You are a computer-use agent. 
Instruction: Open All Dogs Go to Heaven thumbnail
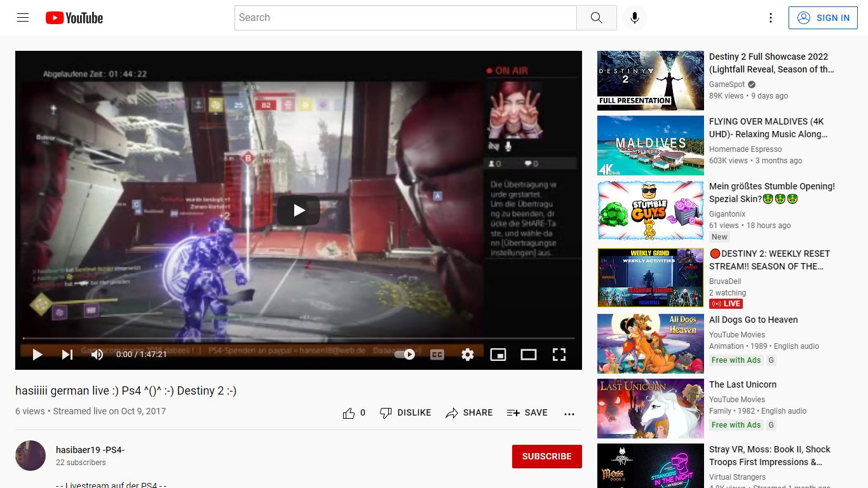point(651,344)
